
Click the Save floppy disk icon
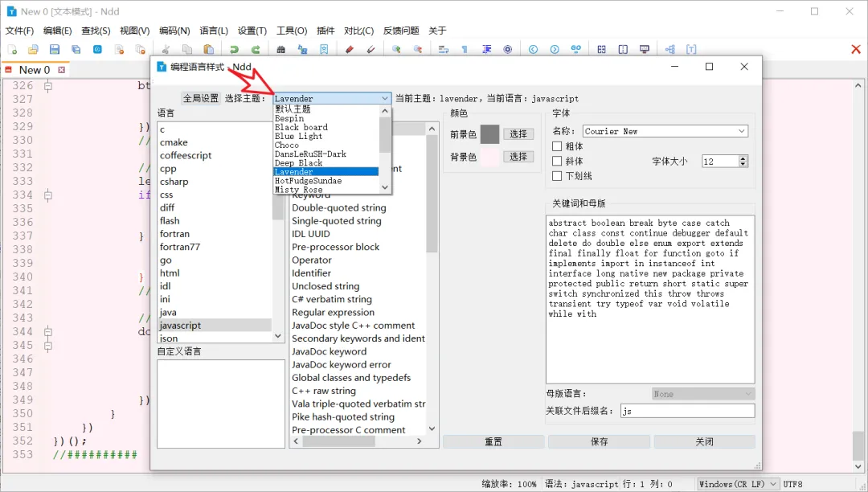click(55, 49)
